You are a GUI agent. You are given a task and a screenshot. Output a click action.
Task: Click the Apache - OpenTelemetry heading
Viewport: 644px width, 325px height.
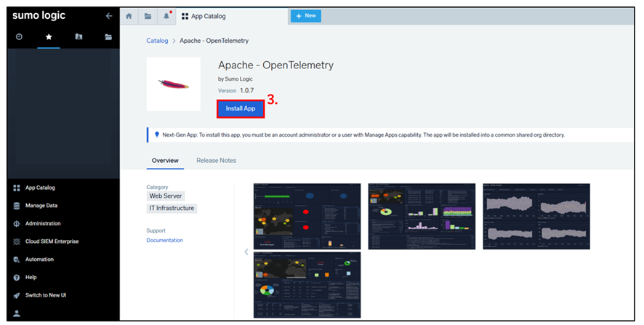click(275, 65)
